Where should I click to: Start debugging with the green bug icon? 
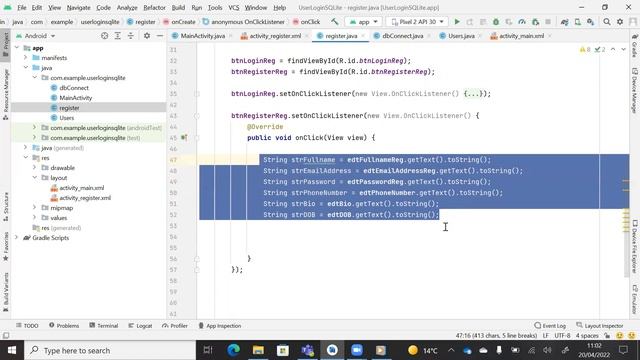(496, 22)
